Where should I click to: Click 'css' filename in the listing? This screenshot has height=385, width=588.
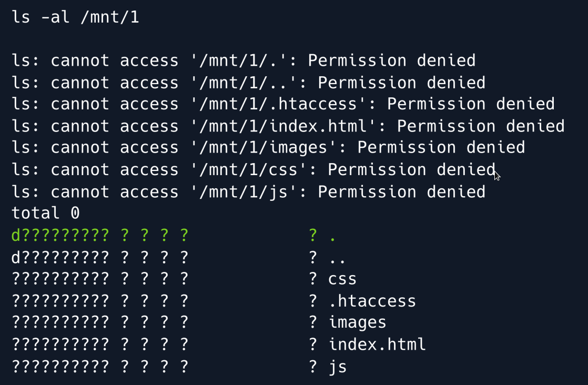(342, 279)
